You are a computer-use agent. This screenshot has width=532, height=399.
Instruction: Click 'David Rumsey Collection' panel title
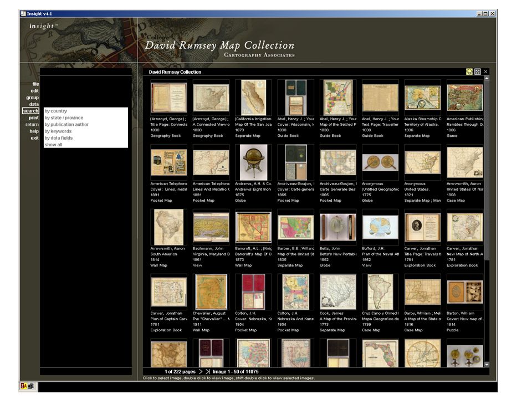pos(175,72)
